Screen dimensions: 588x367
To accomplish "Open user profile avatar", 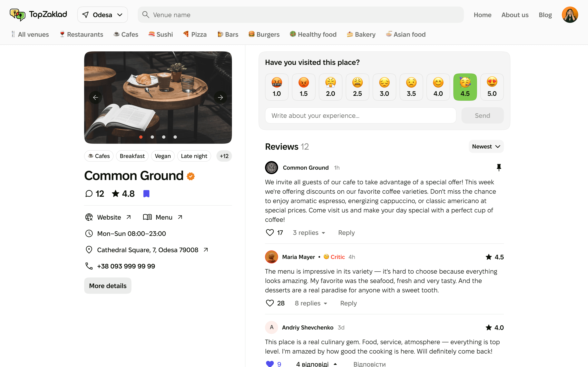I will (x=570, y=14).
